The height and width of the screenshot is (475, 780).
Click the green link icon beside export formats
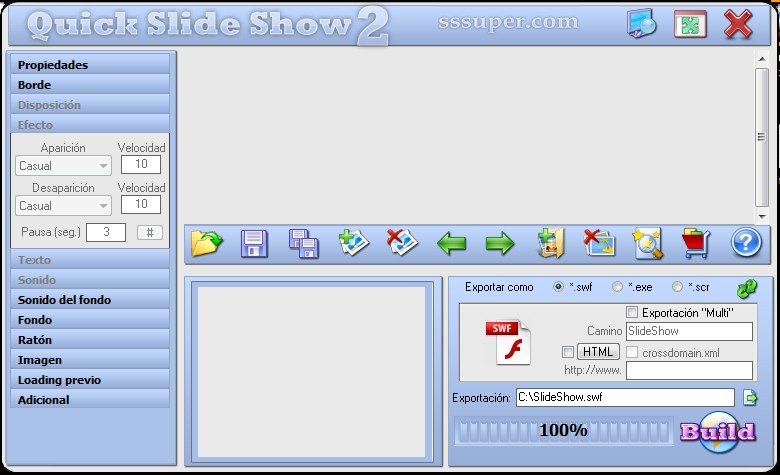[747, 288]
